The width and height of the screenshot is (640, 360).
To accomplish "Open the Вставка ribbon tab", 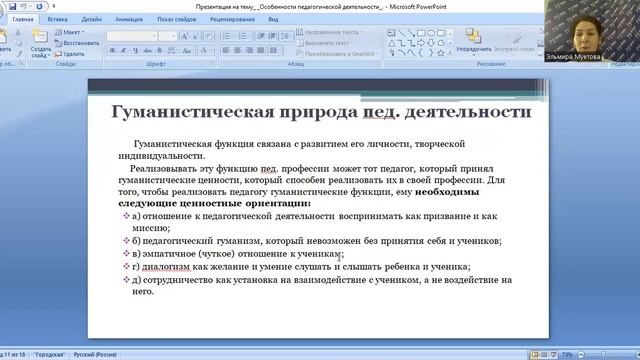I will 58,19.
